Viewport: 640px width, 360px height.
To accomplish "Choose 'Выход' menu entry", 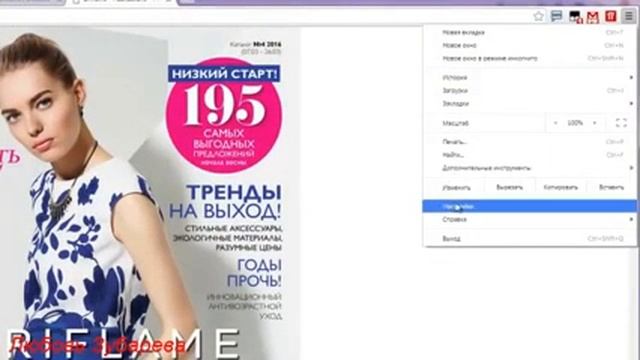I will tap(529, 239).
